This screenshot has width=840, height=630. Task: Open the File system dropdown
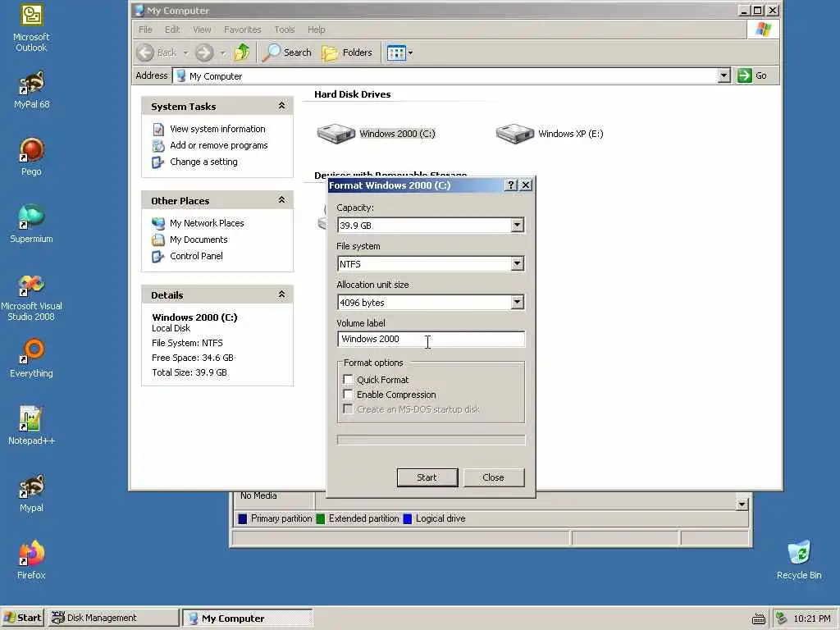pos(517,264)
